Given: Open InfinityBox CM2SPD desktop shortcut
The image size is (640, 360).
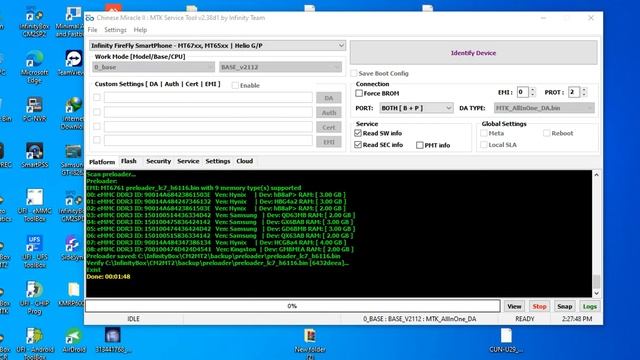Looking at the screenshot, I should (73, 206).
